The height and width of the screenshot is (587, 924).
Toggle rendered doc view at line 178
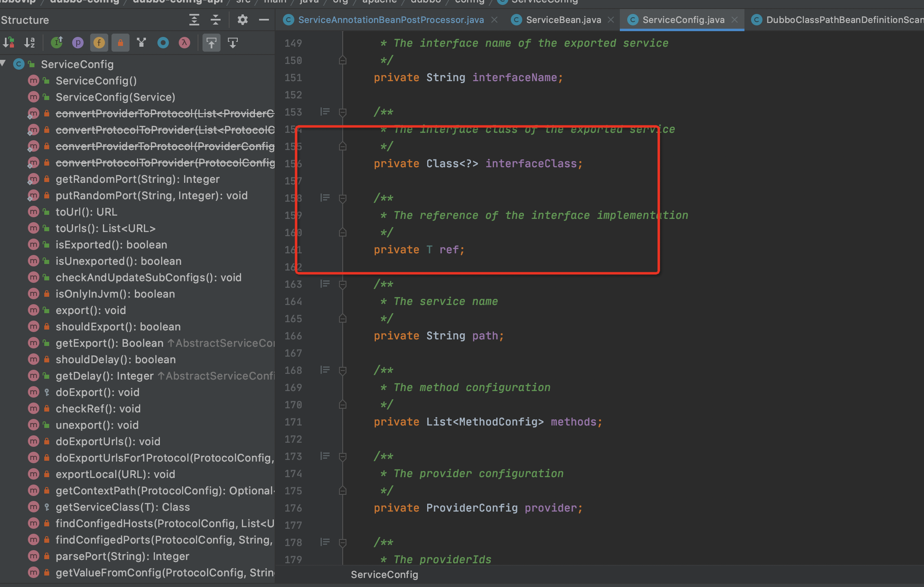[x=325, y=542]
